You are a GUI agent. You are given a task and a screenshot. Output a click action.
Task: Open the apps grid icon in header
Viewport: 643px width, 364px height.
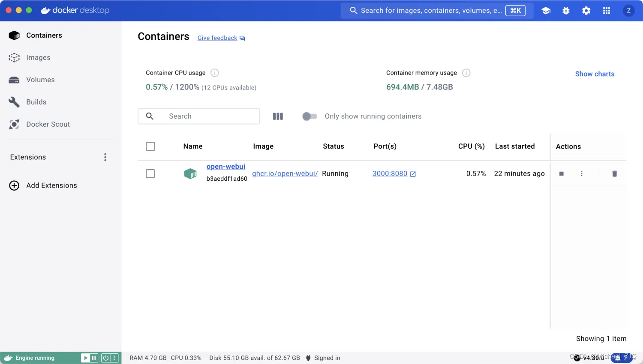(606, 11)
